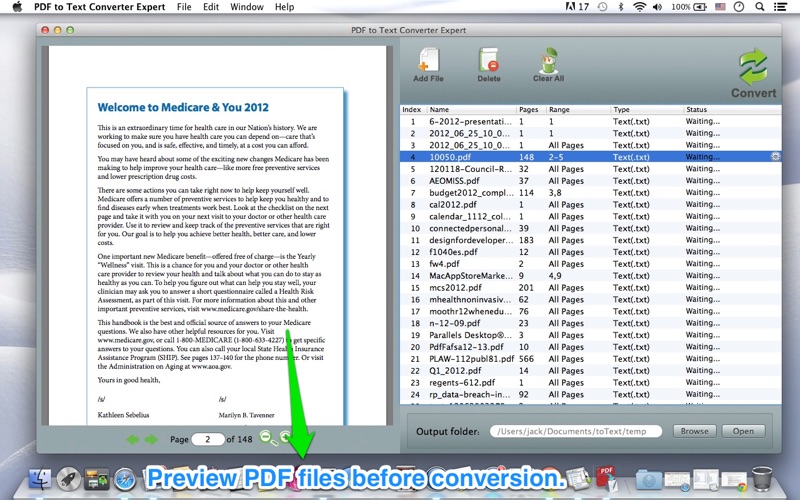
Task: Zoom out the PDF preview
Action: 266,438
